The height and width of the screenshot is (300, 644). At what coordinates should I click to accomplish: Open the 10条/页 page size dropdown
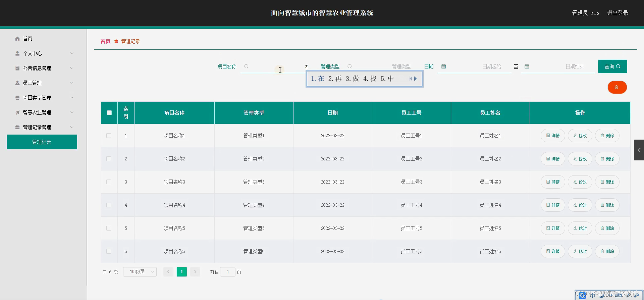tap(140, 272)
